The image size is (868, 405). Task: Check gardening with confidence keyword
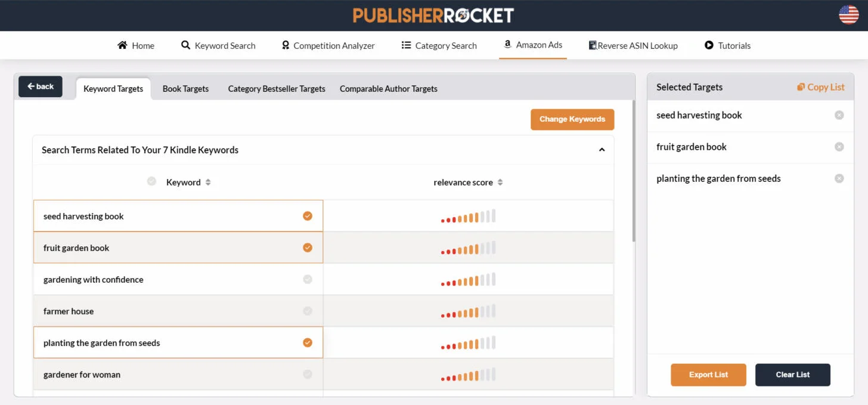click(x=308, y=279)
